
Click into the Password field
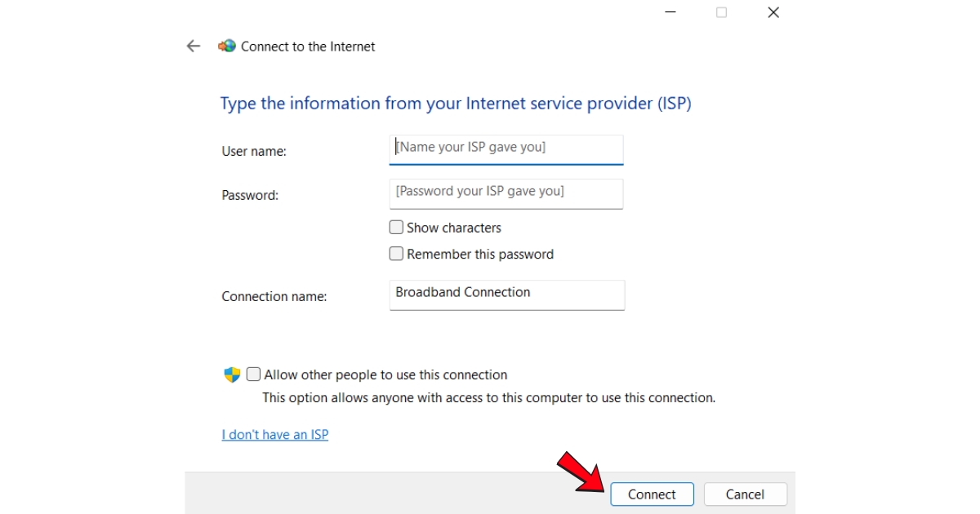[506, 193]
